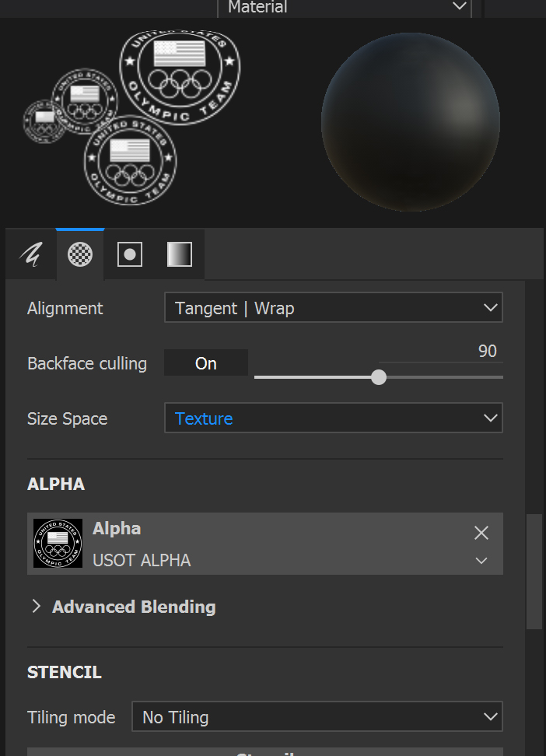Click the USOT ALPHA thumbnail
This screenshot has height=756, width=546.
click(x=58, y=544)
